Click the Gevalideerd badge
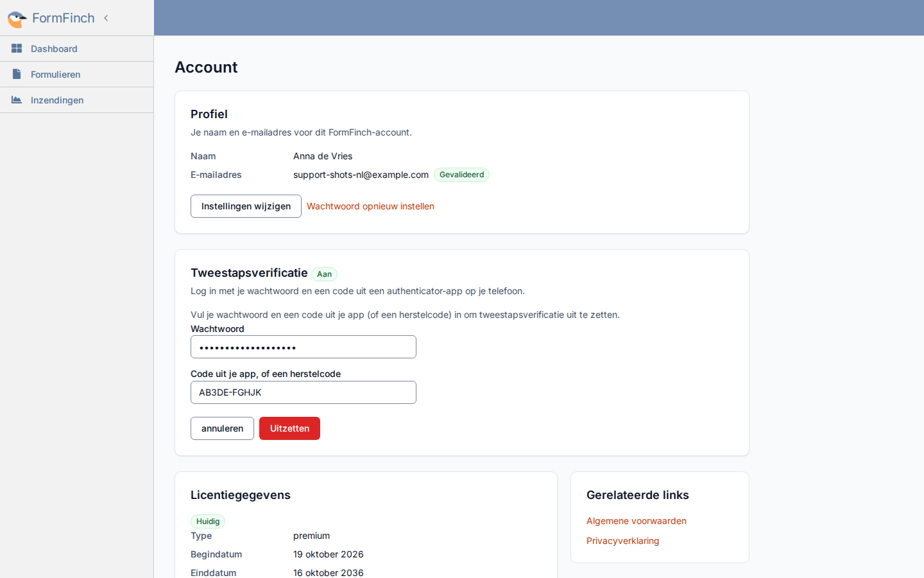This screenshot has width=924, height=578. (462, 175)
